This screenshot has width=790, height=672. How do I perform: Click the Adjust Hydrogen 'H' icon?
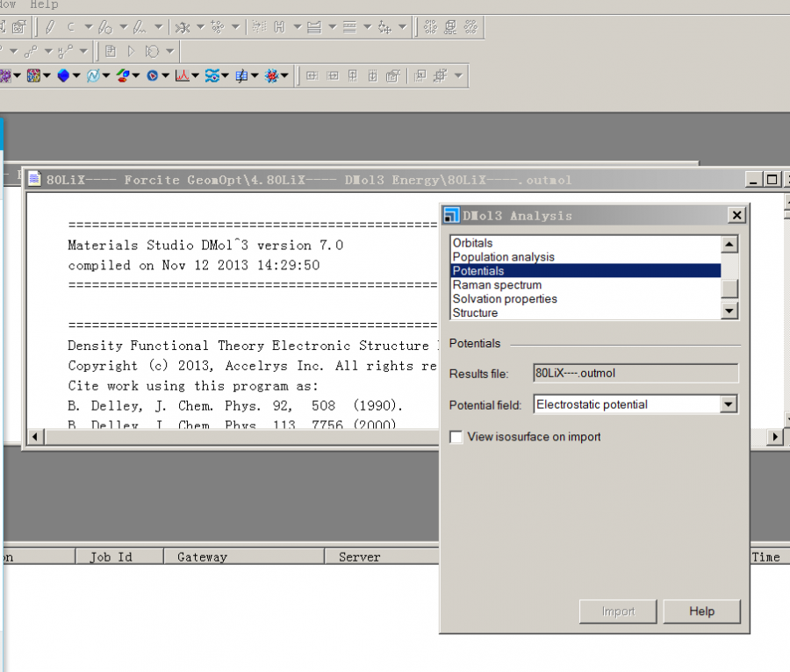click(x=280, y=26)
